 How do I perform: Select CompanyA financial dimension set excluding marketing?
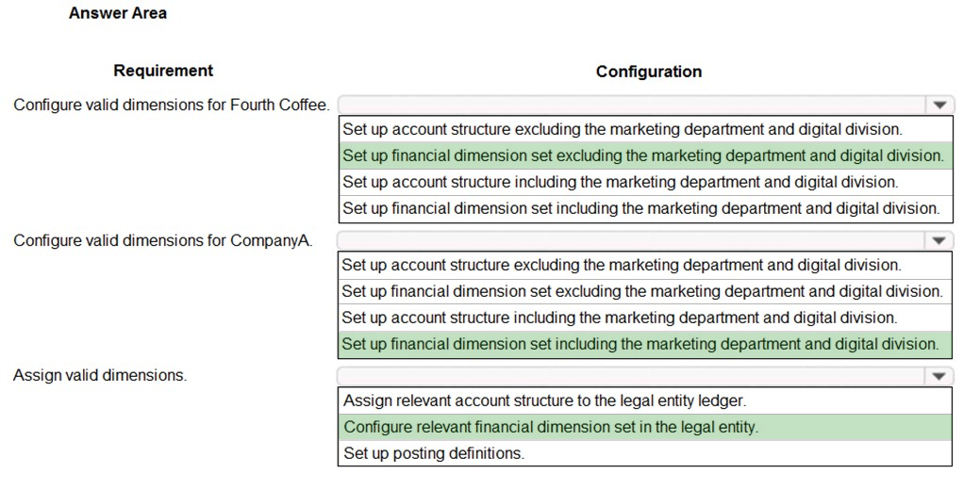pos(645,291)
